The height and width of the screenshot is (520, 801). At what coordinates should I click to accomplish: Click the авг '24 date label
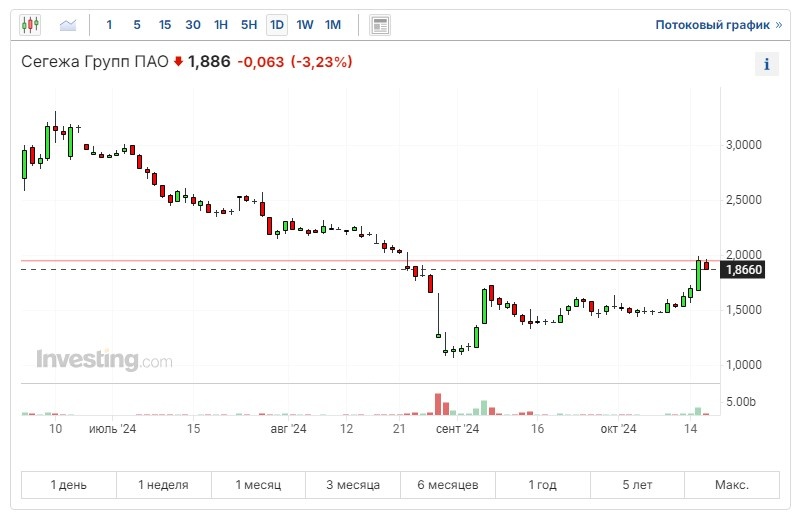point(288,429)
